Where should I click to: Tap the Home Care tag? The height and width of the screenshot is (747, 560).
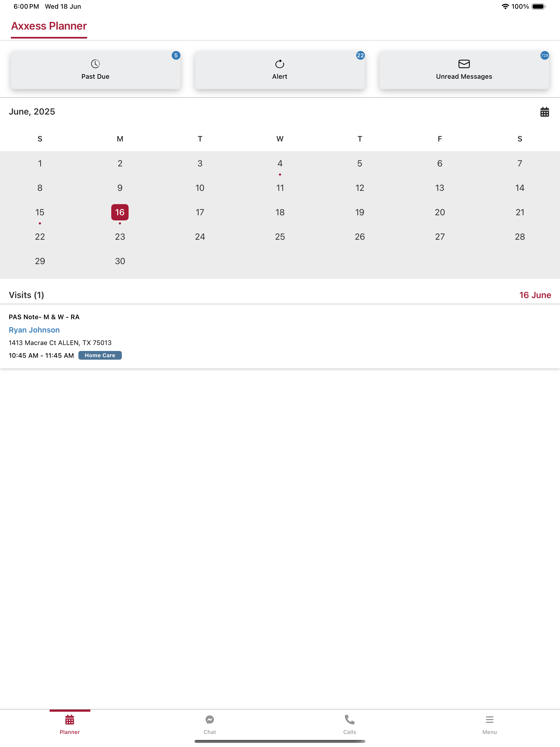(100, 355)
